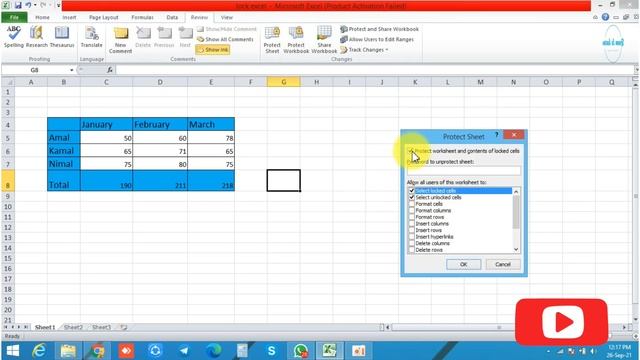Viewport: 640px width, 360px height.
Task: Click the password to unprotect field
Action: [x=464, y=171]
